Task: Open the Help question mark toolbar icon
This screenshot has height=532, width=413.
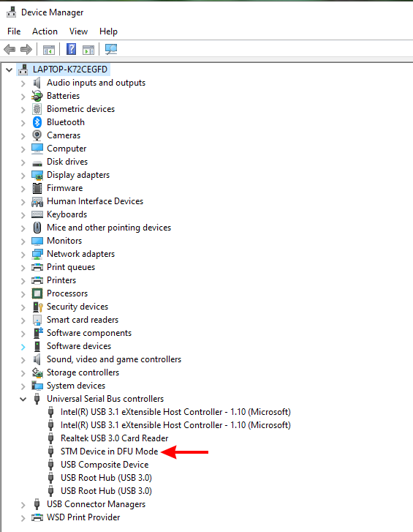Action: pyautogui.click(x=71, y=49)
